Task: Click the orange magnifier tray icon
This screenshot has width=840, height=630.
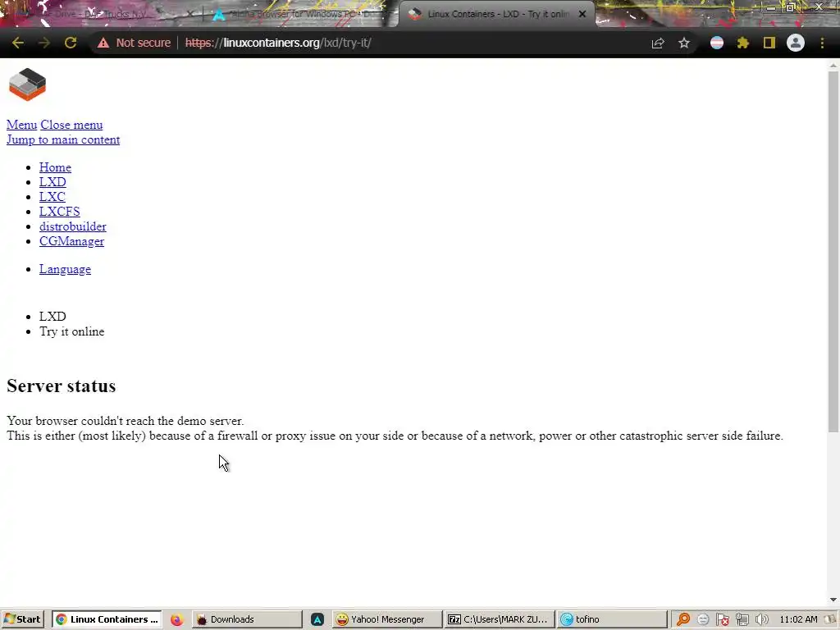Action: pyautogui.click(x=683, y=619)
